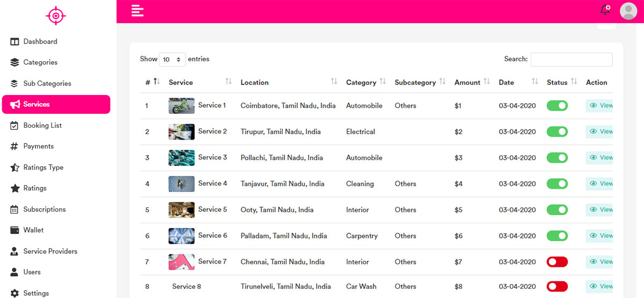Click View button for Service 2
Screen dimensions: 644x298
pyautogui.click(x=600, y=132)
